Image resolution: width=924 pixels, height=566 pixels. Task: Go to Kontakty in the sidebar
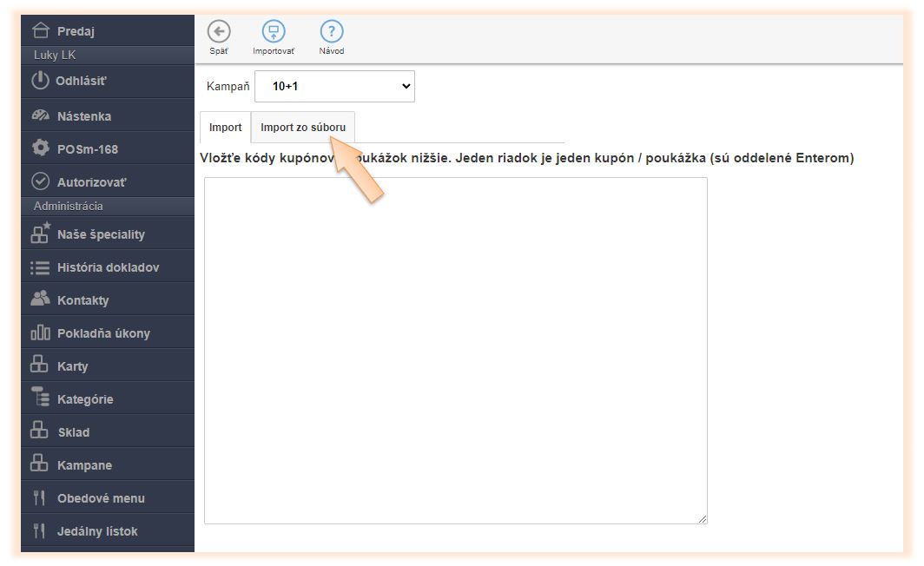82,300
